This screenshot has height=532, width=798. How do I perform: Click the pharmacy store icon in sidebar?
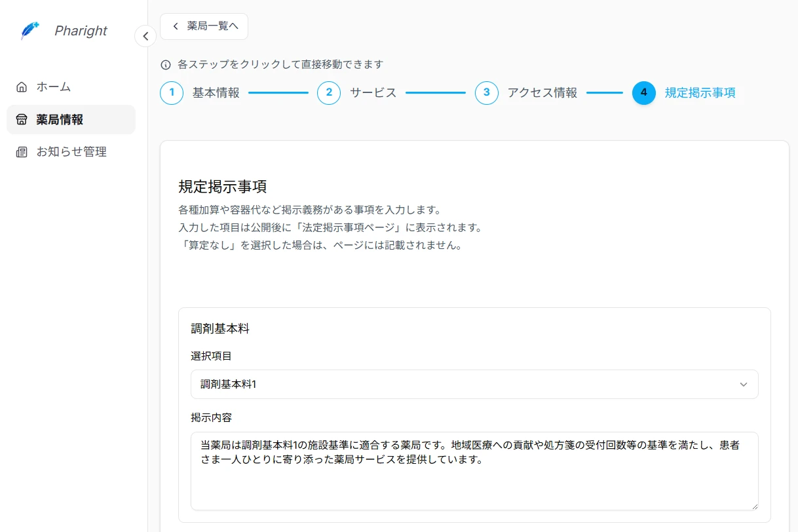(22, 120)
